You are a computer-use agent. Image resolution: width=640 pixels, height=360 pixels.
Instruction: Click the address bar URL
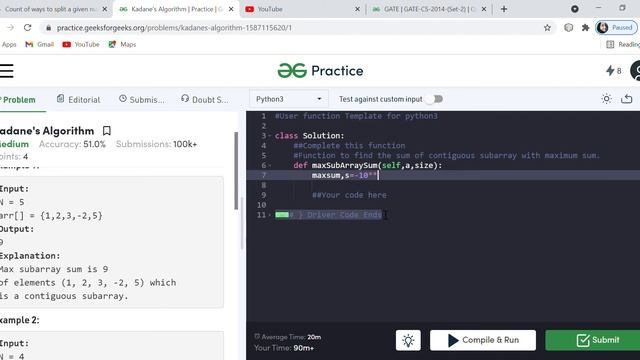(x=174, y=28)
